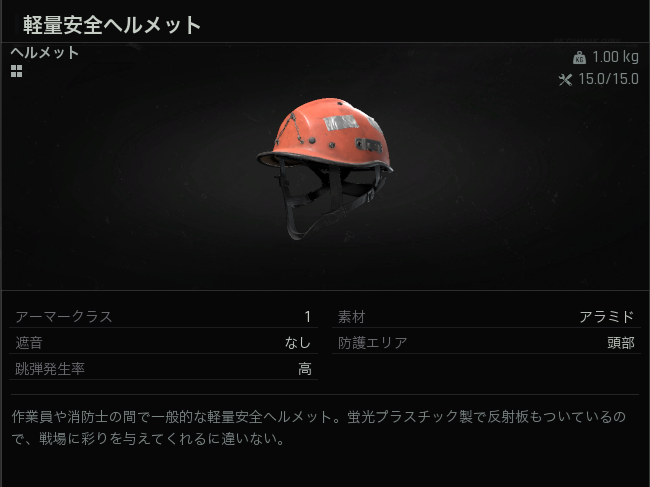Select the アーマークラス stat row
Viewport: 650px width, 487px height.
[x=163, y=317]
